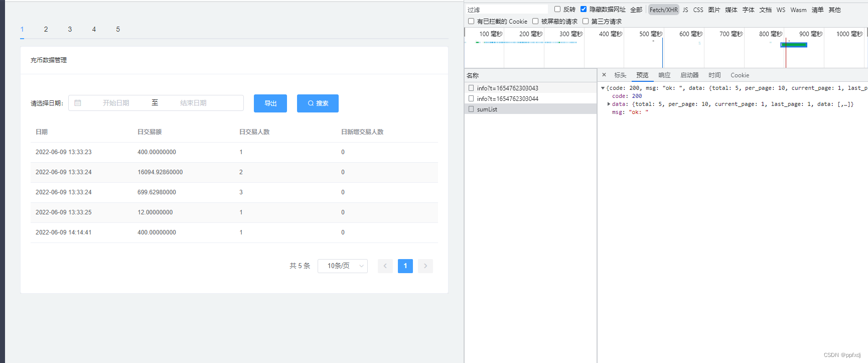The width and height of the screenshot is (868, 363).
Task: Click the 充币数据管理 panel title
Action: [x=49, y=60]
